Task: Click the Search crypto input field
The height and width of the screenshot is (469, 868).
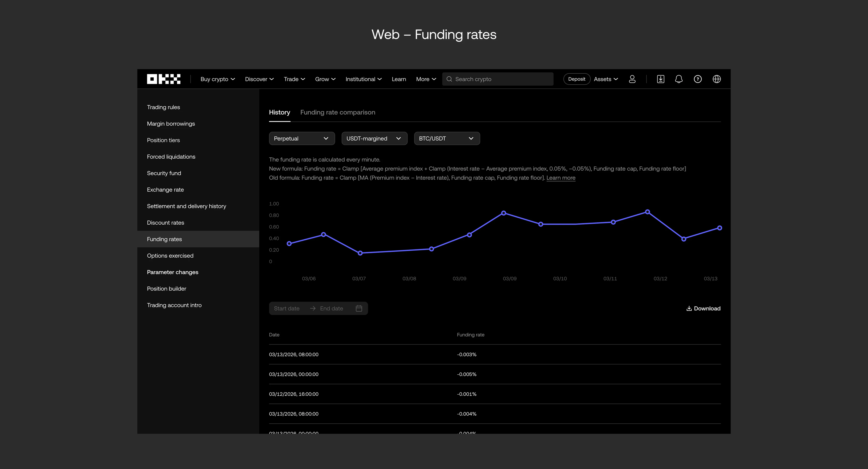Action: pyautogui.click(x=498, y=79)
